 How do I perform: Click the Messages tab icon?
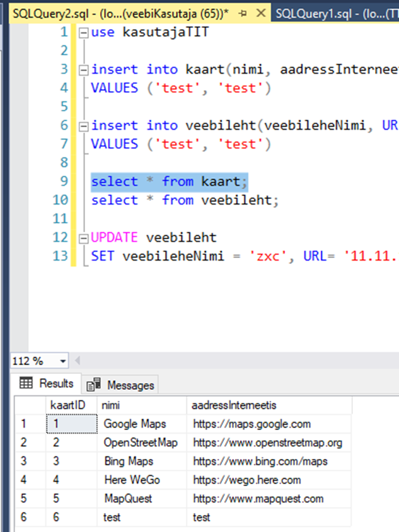pos(94,385)
